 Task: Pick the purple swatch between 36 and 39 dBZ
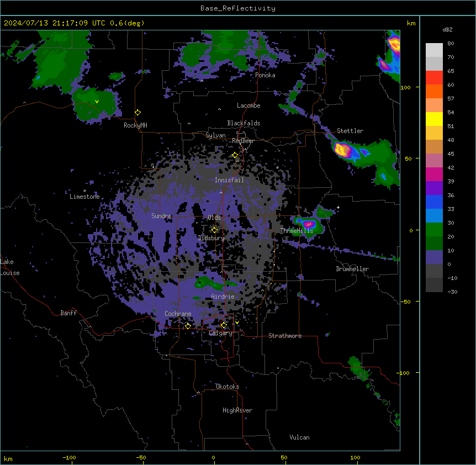[x=434, y=188]
